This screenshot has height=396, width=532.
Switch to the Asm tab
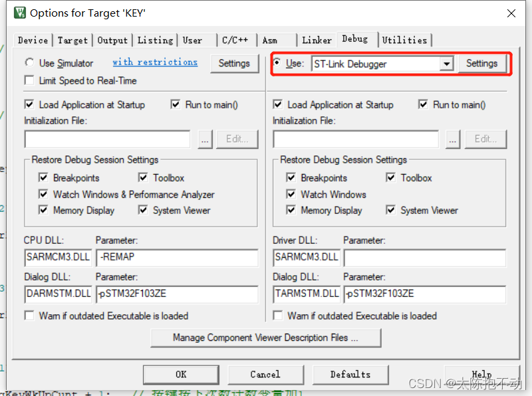277,41
